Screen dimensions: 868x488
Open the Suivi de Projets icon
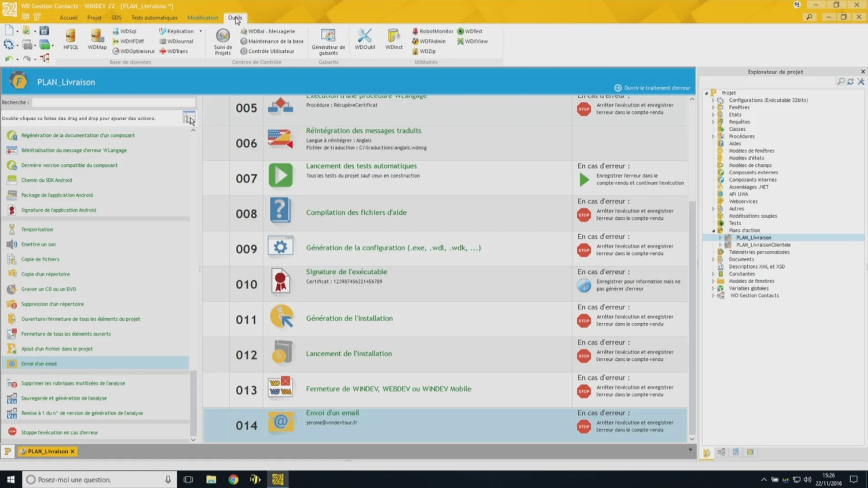click(223, 42)
